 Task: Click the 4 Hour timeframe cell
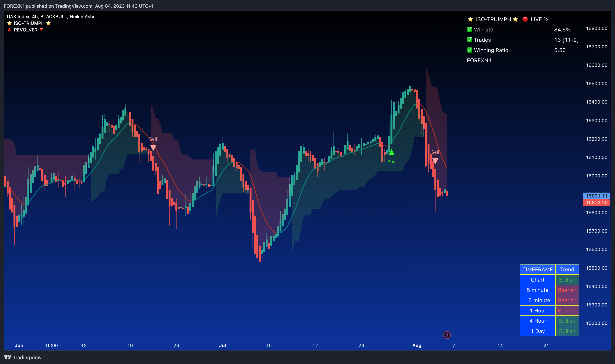pos(538,321)
